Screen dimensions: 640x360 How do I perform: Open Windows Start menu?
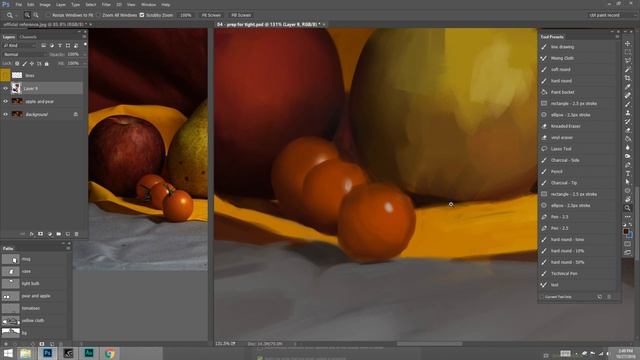coord(8,353)
